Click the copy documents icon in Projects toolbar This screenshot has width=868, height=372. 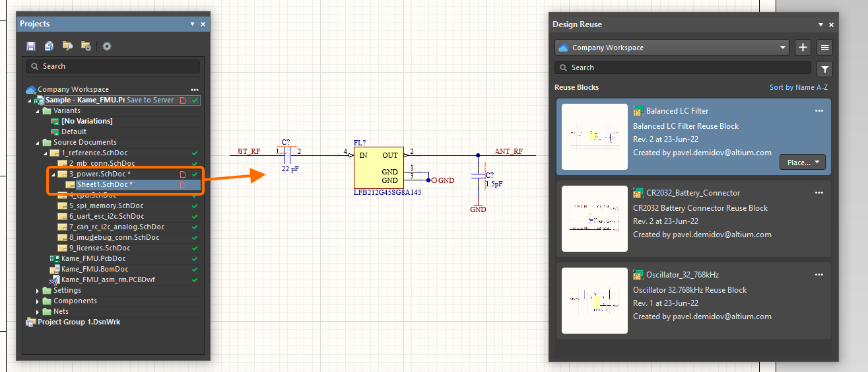(x=49, y=46)
